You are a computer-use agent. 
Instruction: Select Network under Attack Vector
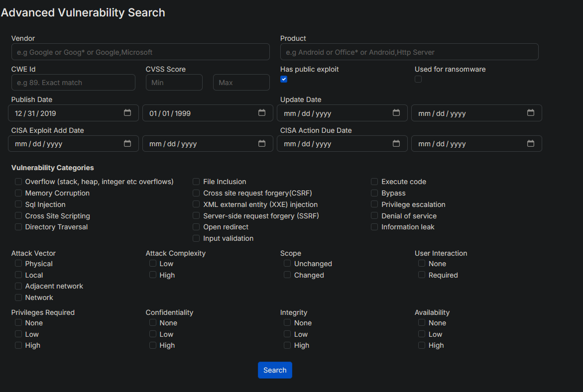click(x=18, y=297)
